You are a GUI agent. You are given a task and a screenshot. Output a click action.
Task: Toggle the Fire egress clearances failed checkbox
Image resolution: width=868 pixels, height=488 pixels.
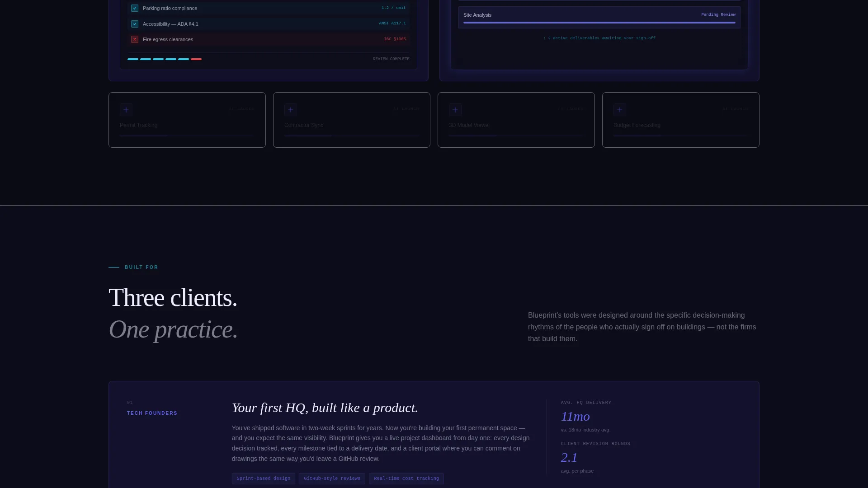135,39
